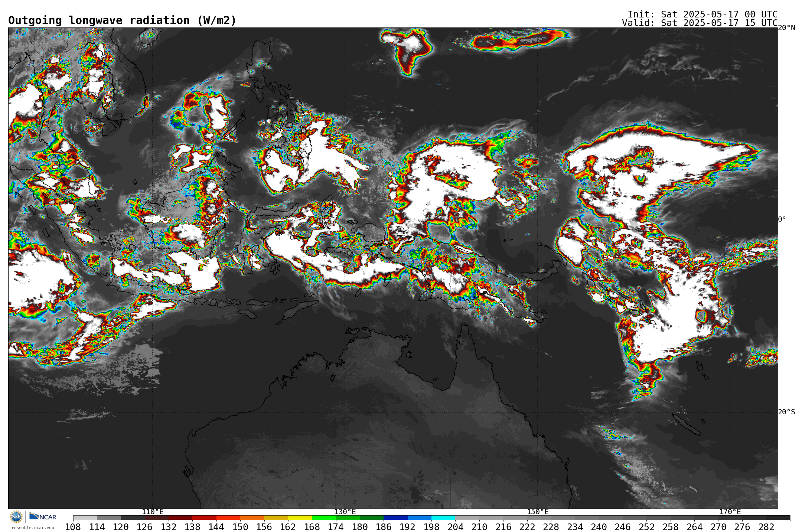Click the colorbar value 186
Viewport: 802px width, 532px height.
tap(384, 527)
